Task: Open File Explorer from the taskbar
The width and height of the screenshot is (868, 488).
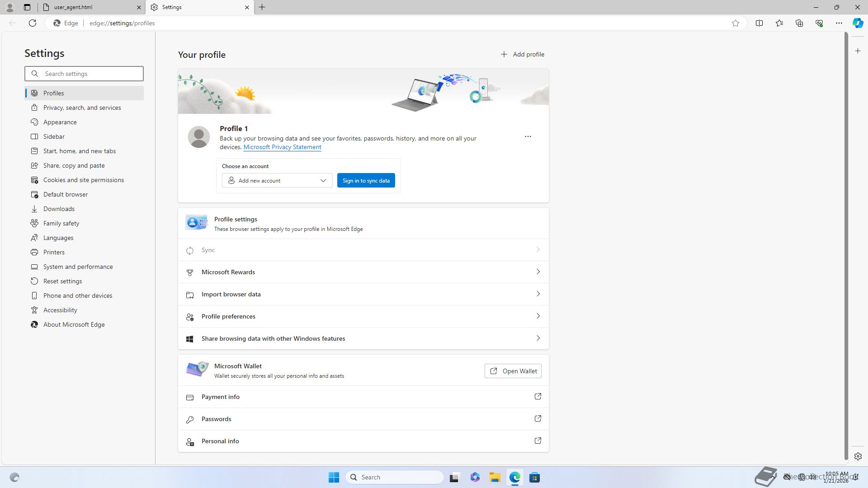Action: click(x=495, y=478)
